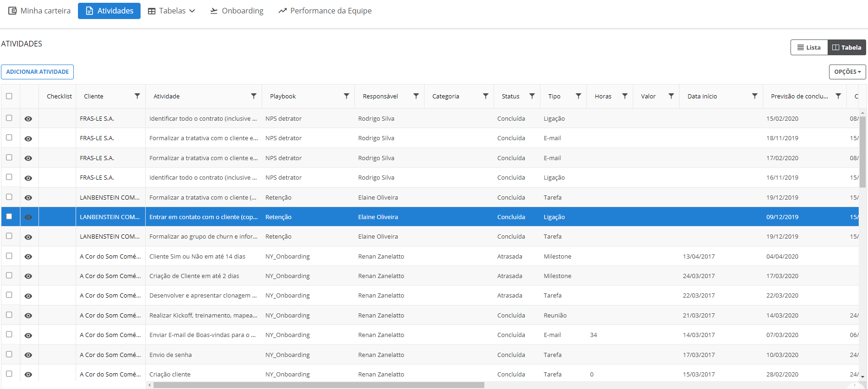Click eye icon for Criação cliente row
This screenshot has width=868, height=389.
(x=28, y=375)
